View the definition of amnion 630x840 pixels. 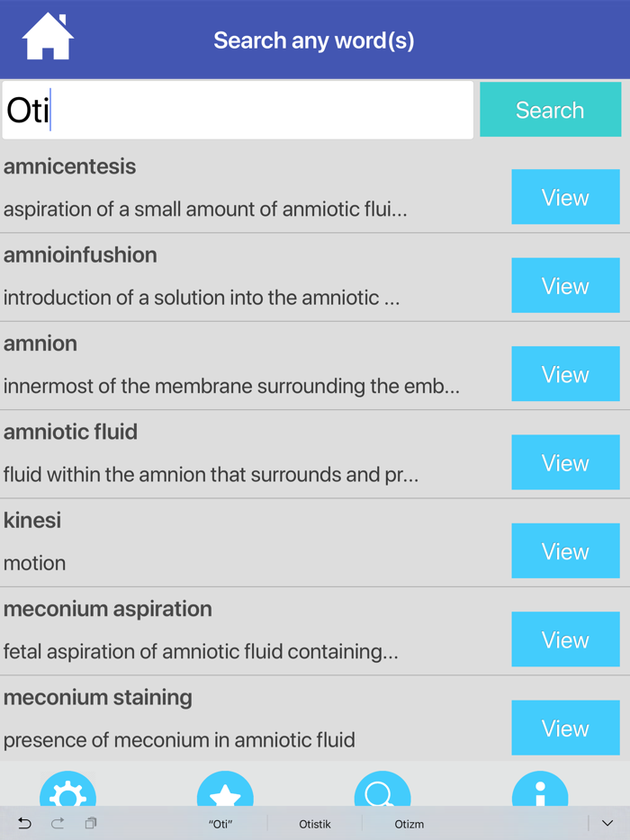[565, 373]
